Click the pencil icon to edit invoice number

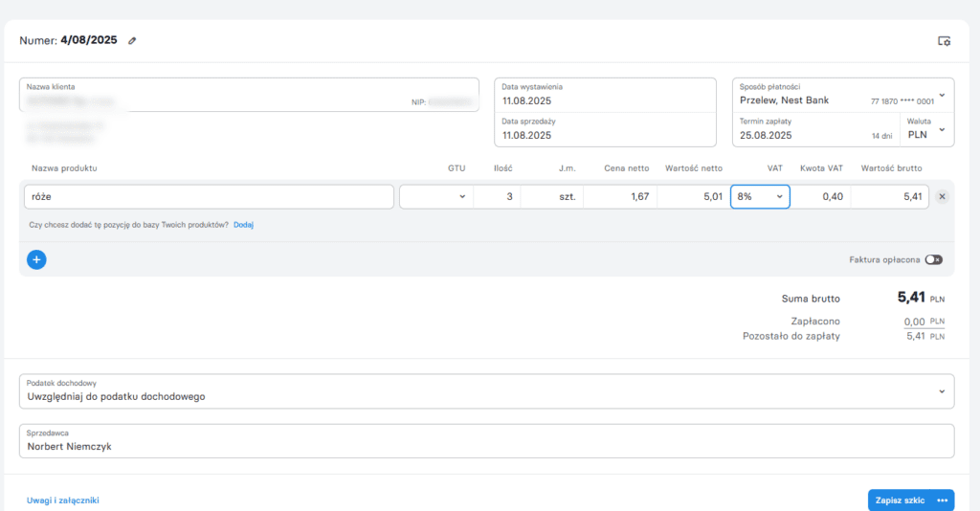[133, 41]
